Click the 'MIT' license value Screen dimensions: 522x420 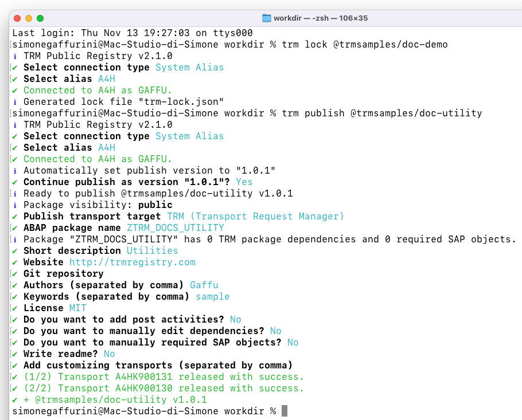77,308
